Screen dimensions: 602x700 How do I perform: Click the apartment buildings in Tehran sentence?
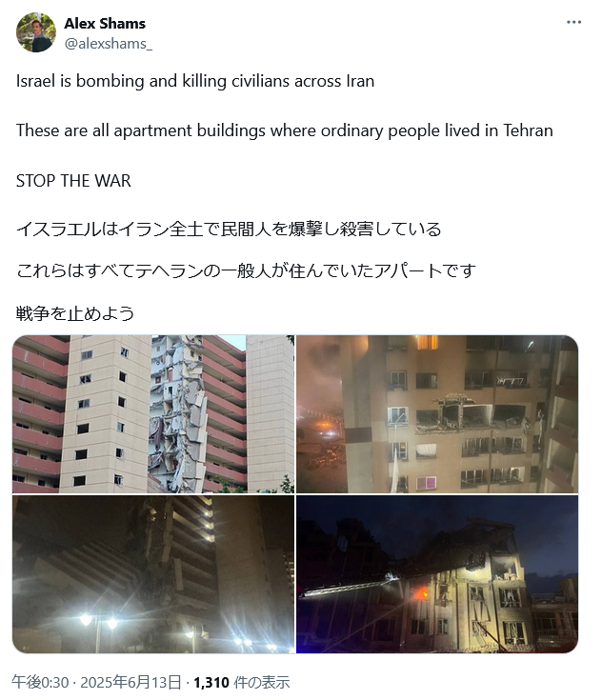point(285,130)
